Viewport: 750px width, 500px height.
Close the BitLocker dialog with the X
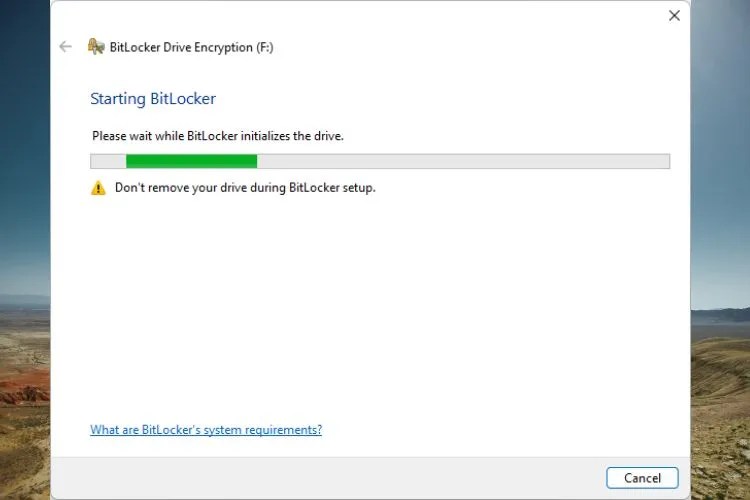pyautogui.click(x=674, y=16)
